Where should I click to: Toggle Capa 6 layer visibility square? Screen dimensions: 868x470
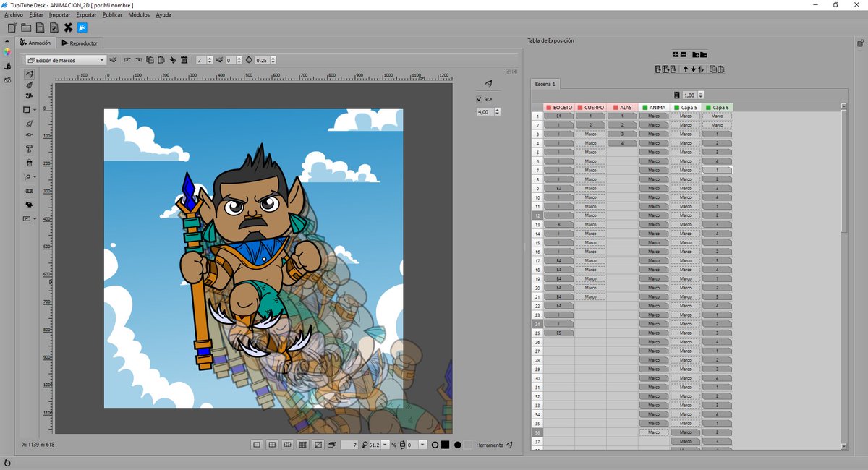pos(709,108)
